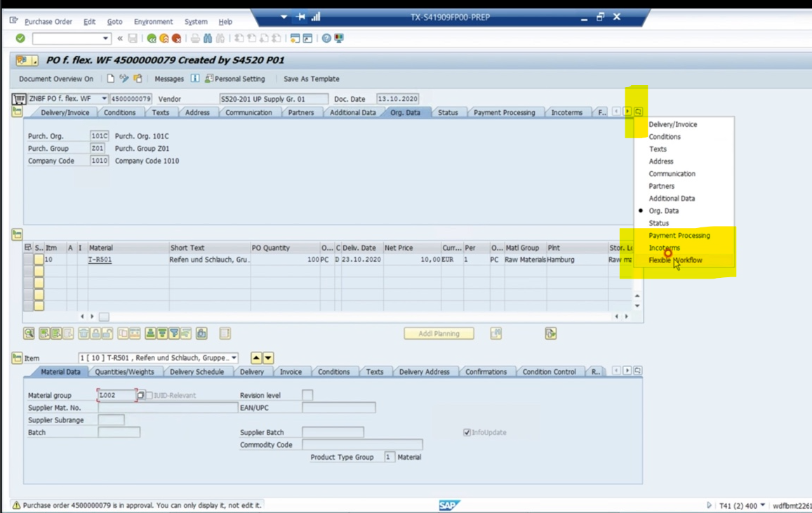Click the orange Exit icon
The height and width of the screenshot is (513, 812).
point(164,38)
